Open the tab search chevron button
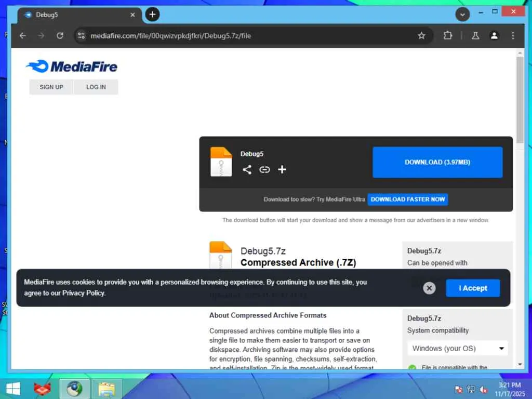The width and height of the screenshot is (532, 399). (x=462, y=15)
